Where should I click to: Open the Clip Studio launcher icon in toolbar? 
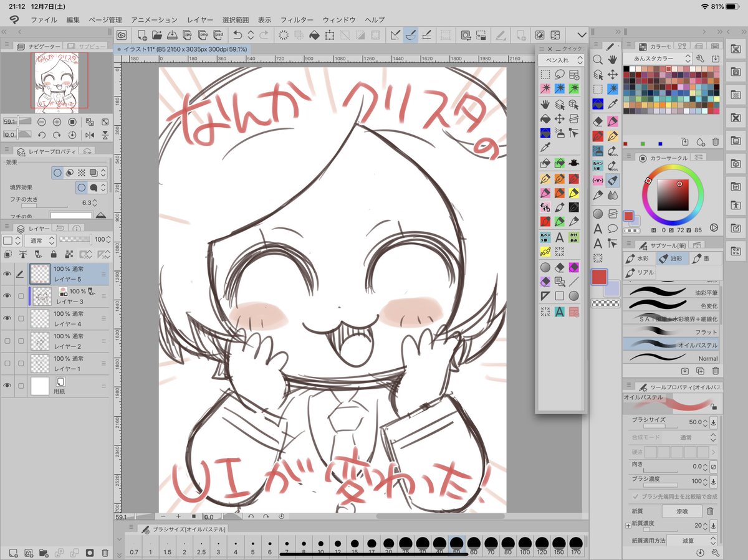coord(122,35)
